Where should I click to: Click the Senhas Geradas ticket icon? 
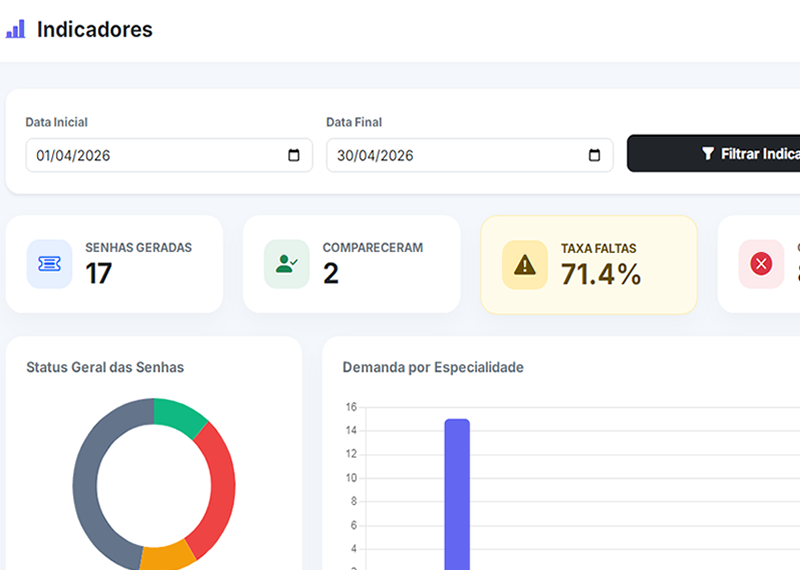[x=49, y=264]
